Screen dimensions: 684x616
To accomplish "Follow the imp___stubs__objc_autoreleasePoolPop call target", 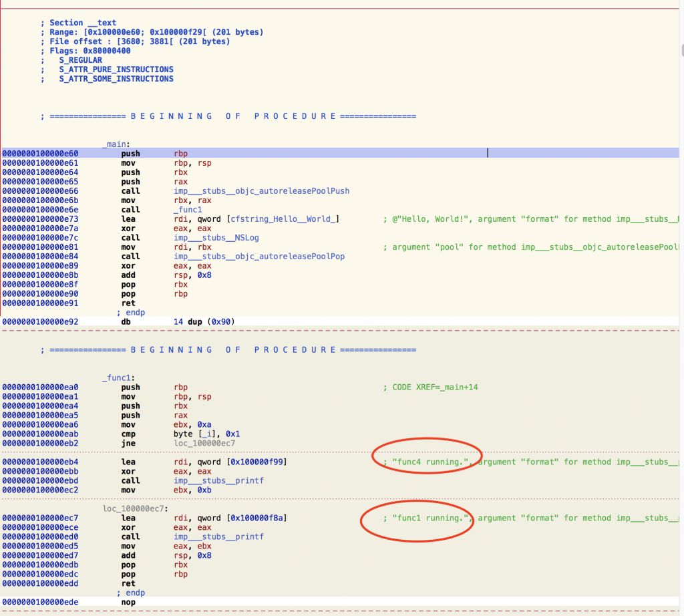I will coord(259,256).
